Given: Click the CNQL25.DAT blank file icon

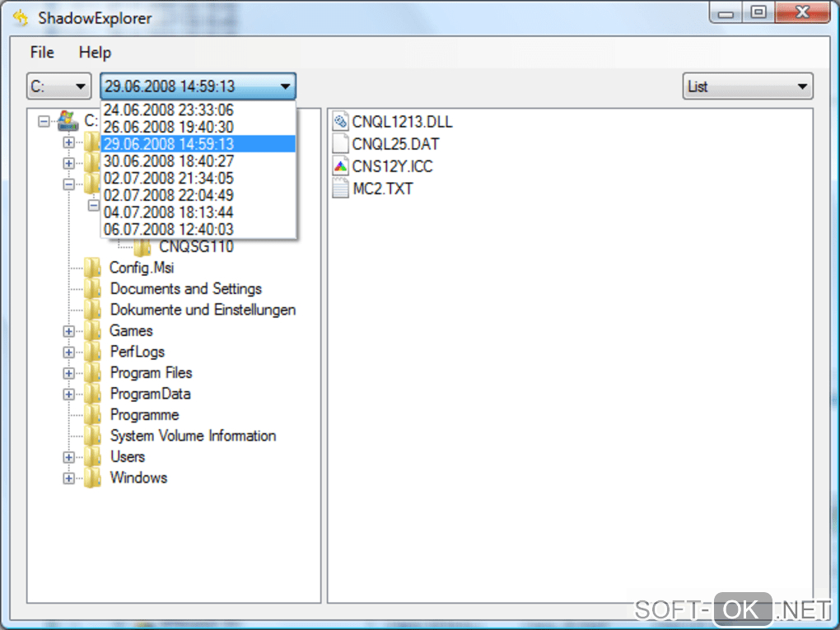Looking at the screenshot, I should tap(340, 143).
